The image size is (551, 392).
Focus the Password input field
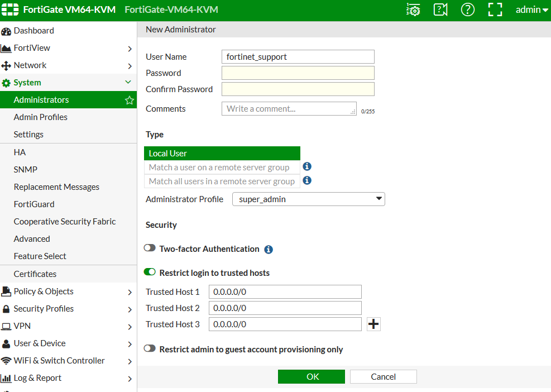(298, 73)
